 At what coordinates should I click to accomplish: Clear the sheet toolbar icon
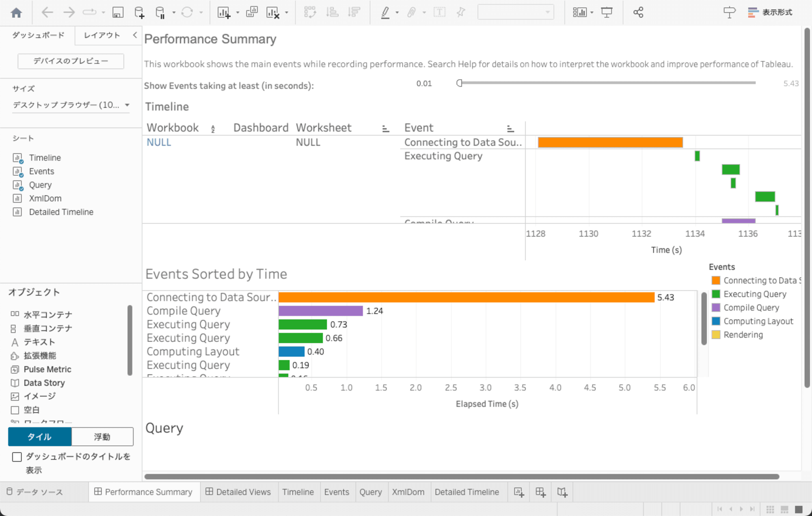click(x=273, y=13)
